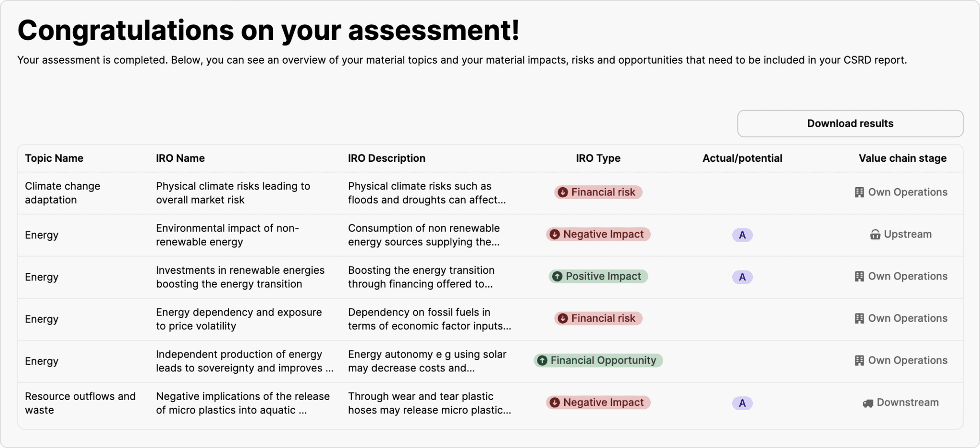This screenshot has height=448, width=980.
Task: Click the down-arrow icon in the Financial risk badge
Action: 562,192
